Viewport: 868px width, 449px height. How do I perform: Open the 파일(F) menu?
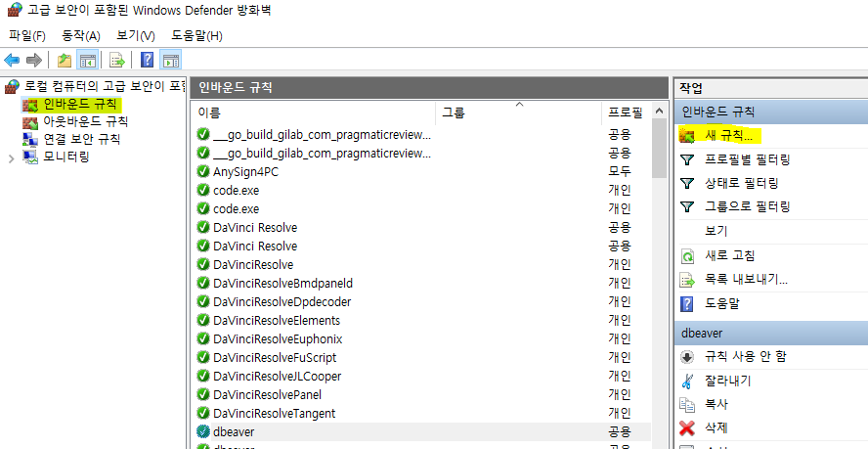tap(26, 36)
